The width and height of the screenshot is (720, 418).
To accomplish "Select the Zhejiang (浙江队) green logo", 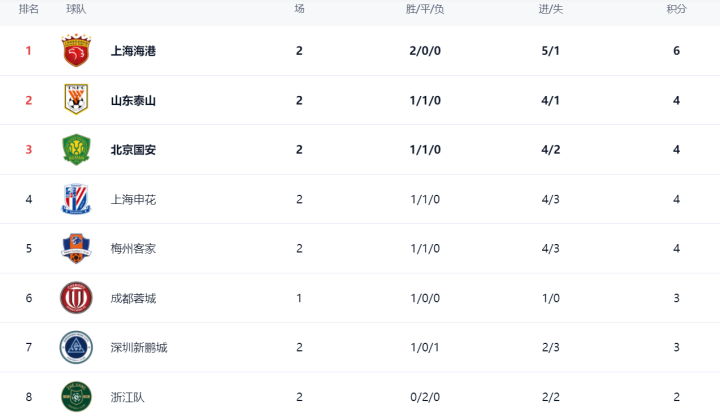I will [76, 396].
